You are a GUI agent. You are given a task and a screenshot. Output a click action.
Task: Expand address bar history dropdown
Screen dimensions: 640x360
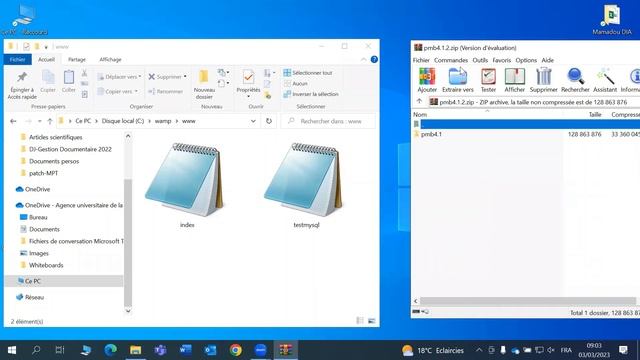(253, 121)
